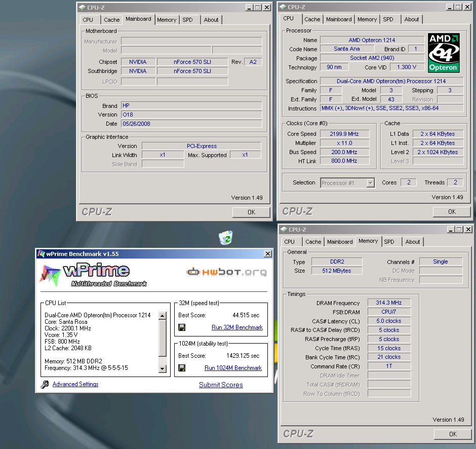
Task: Click the Channels # value Single
Action: (441, 261)
